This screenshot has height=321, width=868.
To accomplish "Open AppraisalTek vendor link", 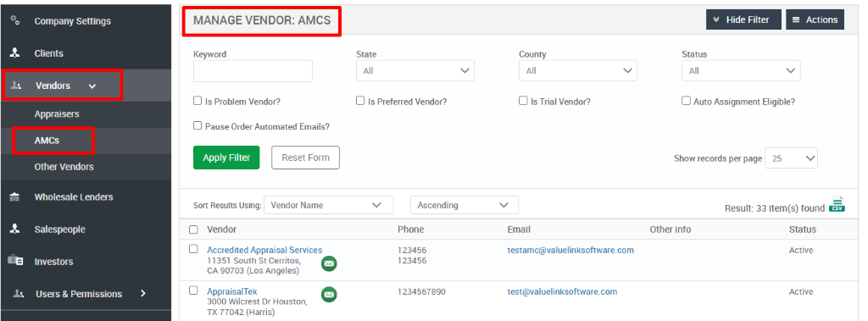I will (x=232, y=291).
